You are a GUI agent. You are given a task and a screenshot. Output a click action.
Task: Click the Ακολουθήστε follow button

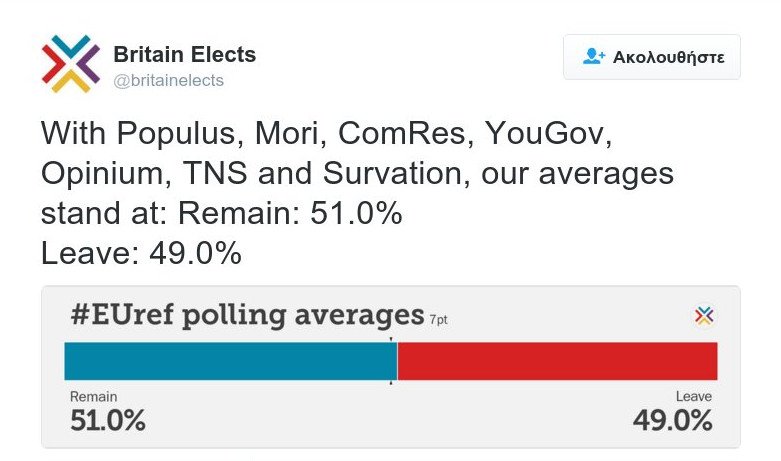pyautogui.click(x=651, y=57)
